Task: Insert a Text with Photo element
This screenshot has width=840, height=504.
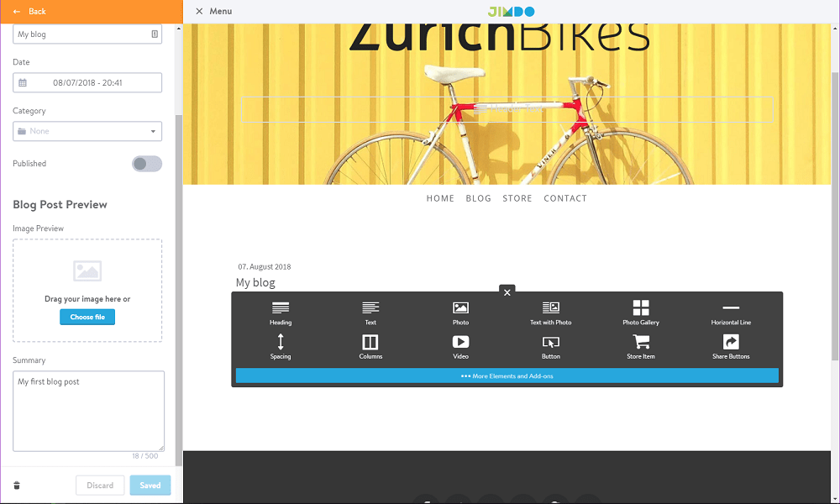Action: point(551,313)
